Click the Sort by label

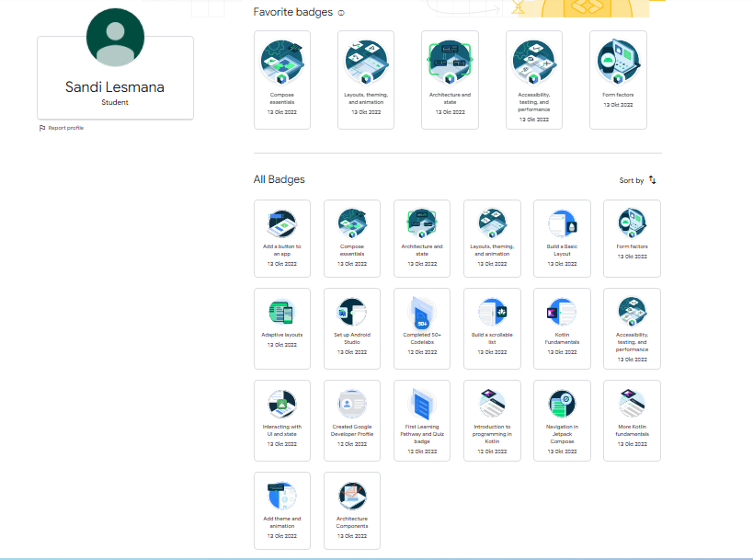tap(631, 180)
